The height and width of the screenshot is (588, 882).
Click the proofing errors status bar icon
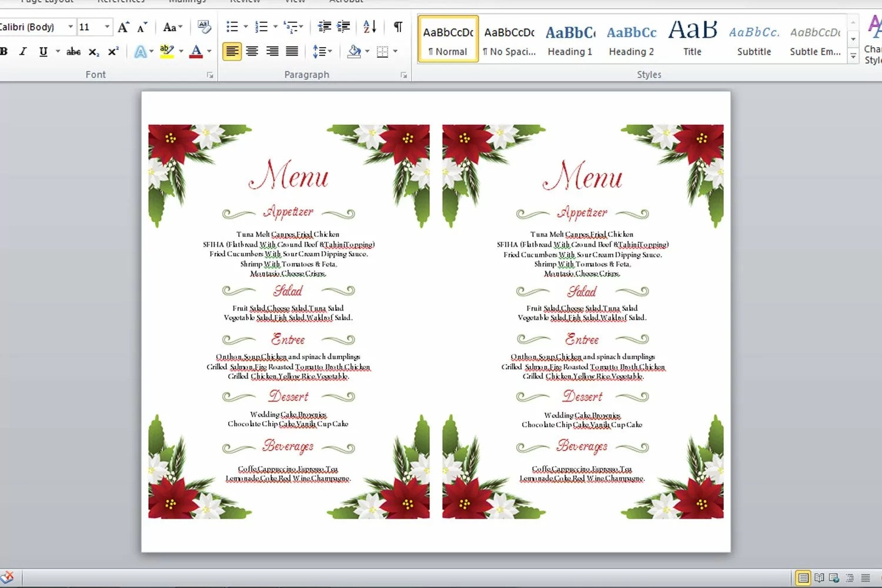7,577
